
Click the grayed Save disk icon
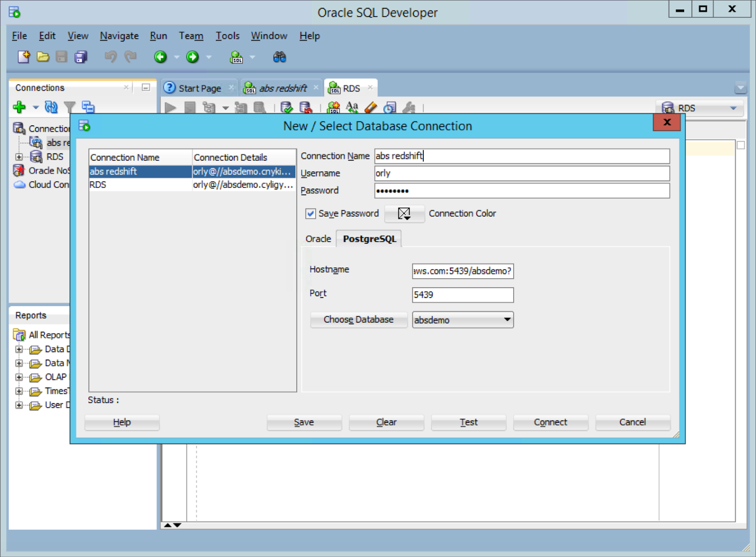[61, 57]
